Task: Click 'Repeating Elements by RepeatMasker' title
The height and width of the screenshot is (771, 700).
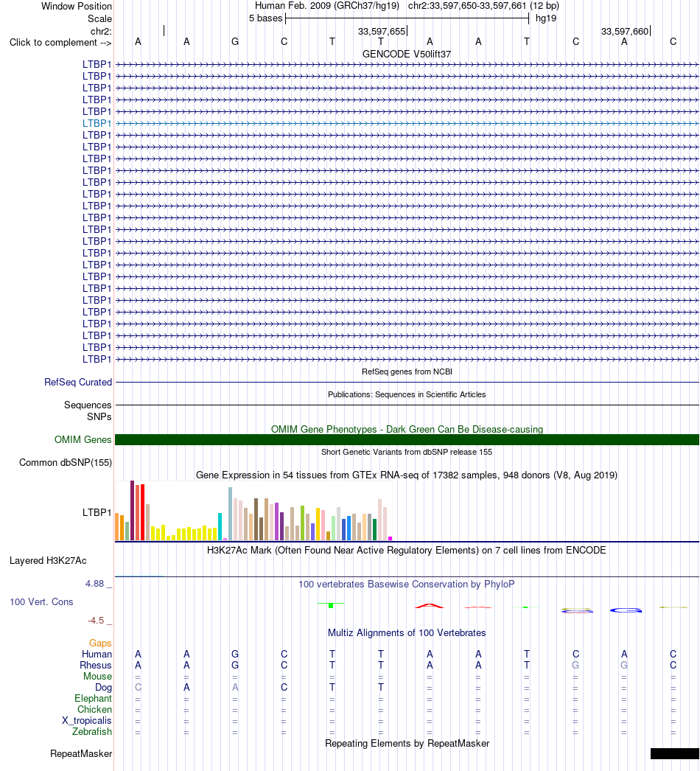Action: 407,744
